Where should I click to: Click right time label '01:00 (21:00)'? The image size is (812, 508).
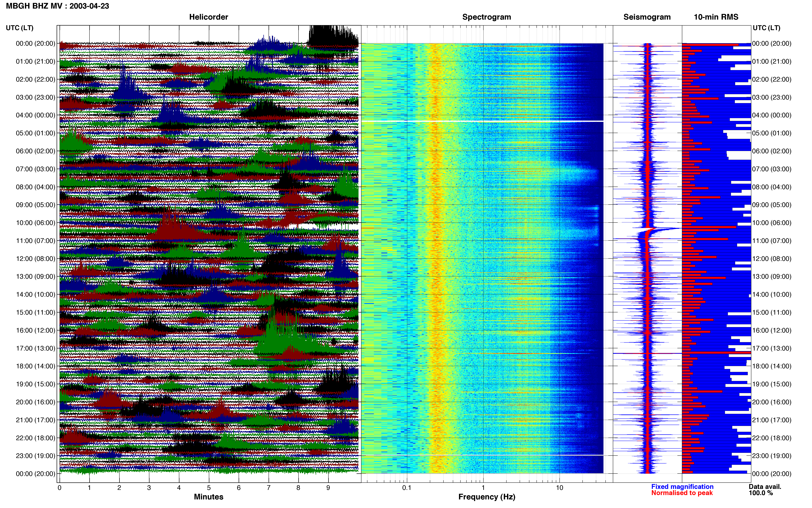772,61
